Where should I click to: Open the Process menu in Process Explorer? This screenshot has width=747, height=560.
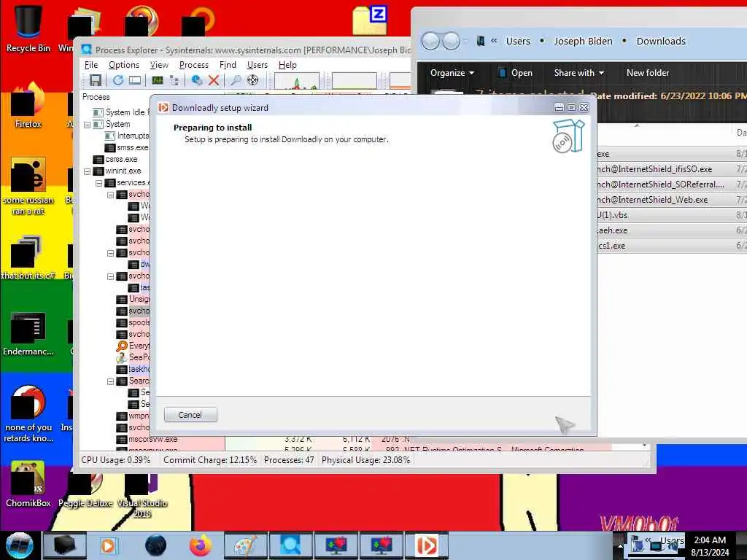[x=193, y=65]
